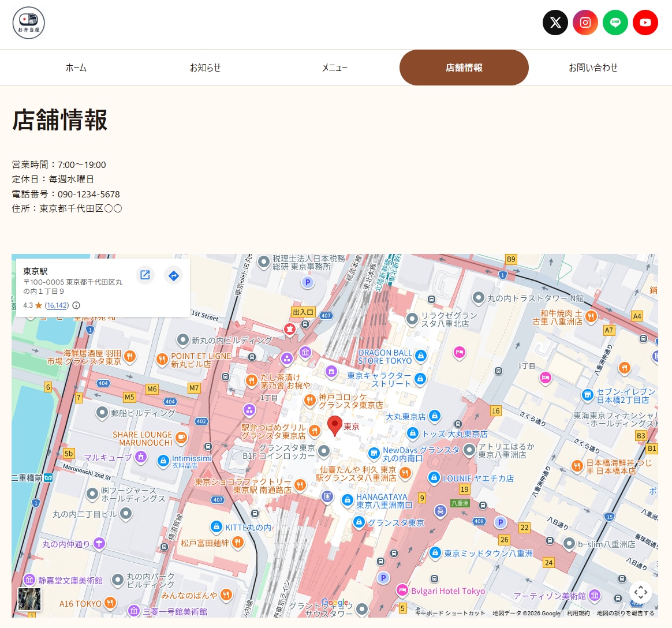Select 丸の内パークビルディング marker
This screenshot has width=672, height=628.
[x=117, y=580]
